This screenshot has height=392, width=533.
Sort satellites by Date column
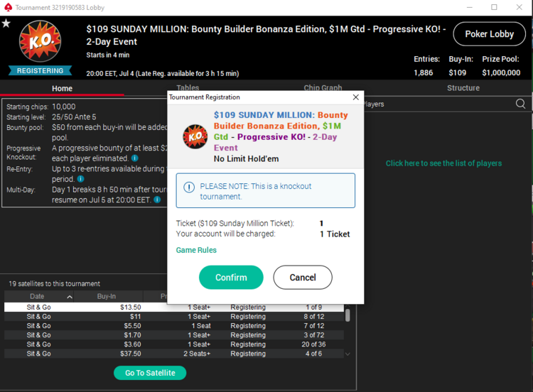(39, 296)
